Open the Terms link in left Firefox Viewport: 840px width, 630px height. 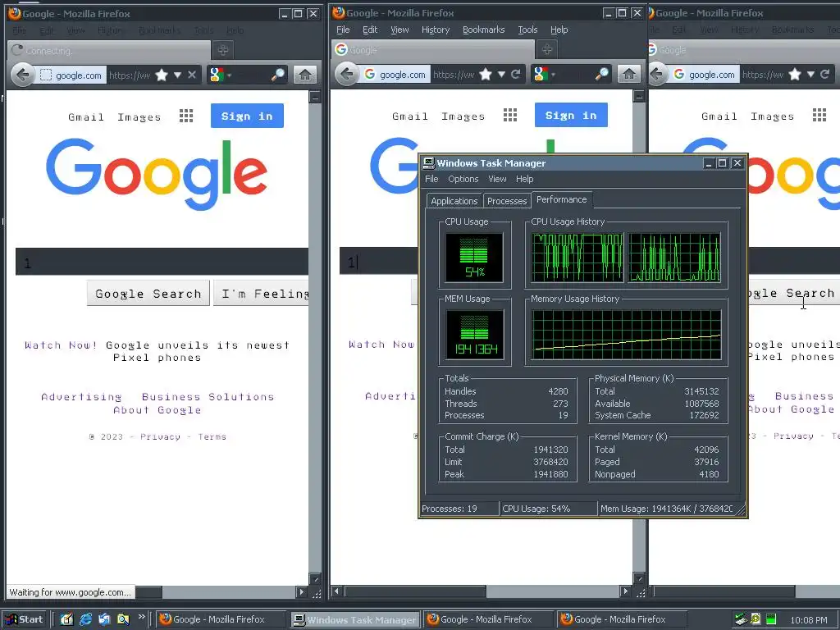point(212,436)
